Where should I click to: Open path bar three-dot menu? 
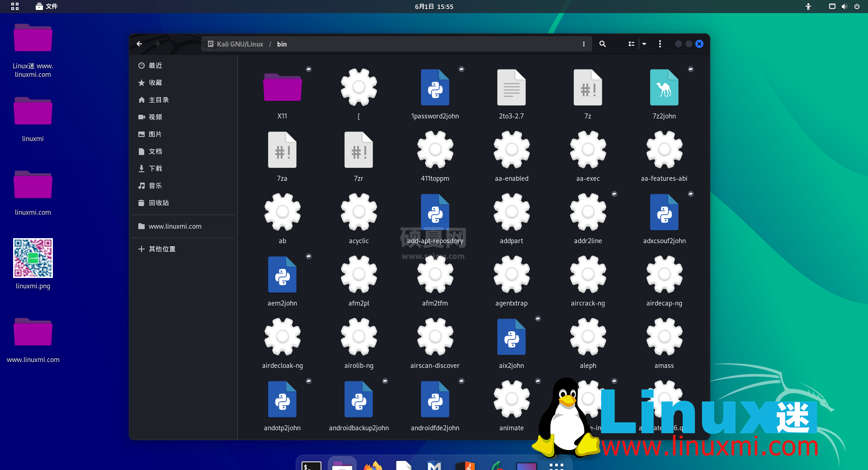(584, 44)
